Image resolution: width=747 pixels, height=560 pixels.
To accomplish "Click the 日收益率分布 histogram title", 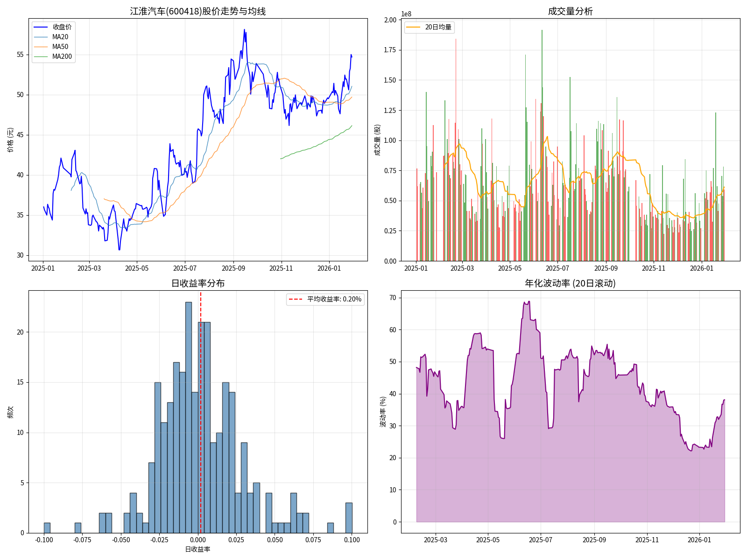I will click(198, 283).
